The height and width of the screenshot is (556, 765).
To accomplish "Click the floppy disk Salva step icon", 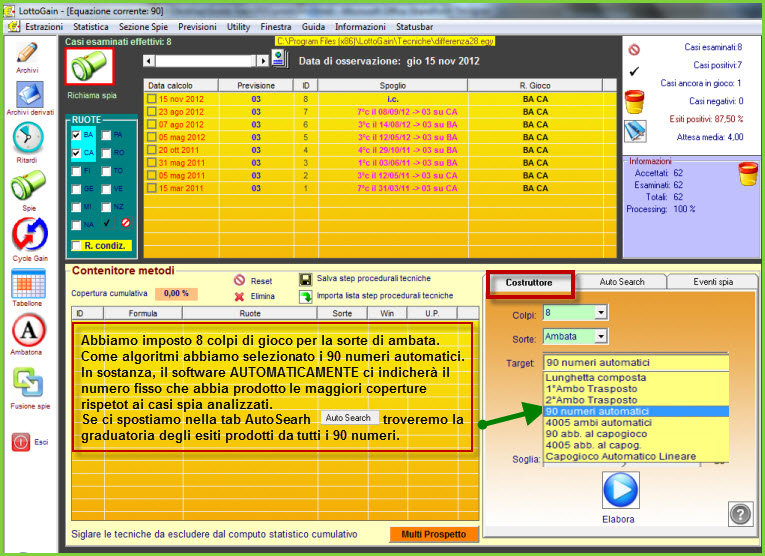I will coord(305,279).
